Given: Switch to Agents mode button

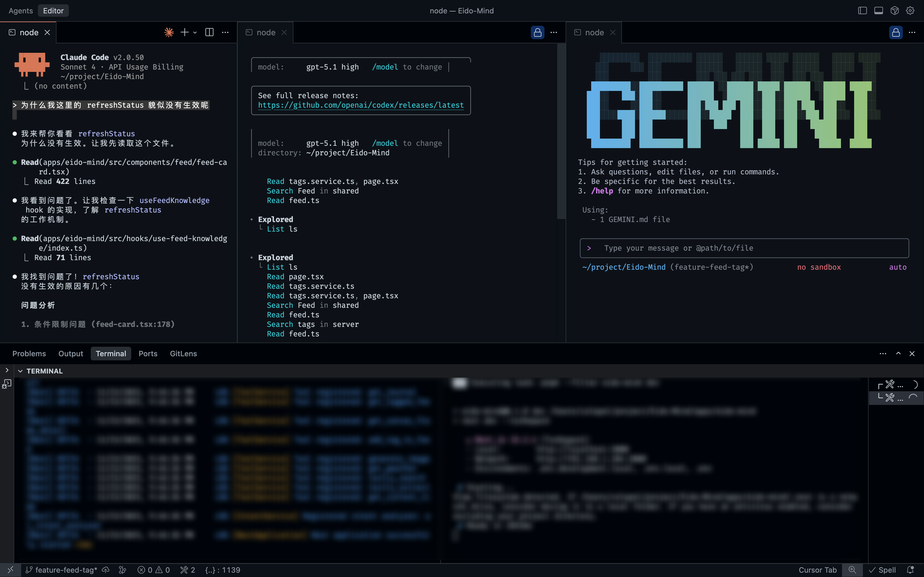Looking at the screenshot, I should pos(21,11).
